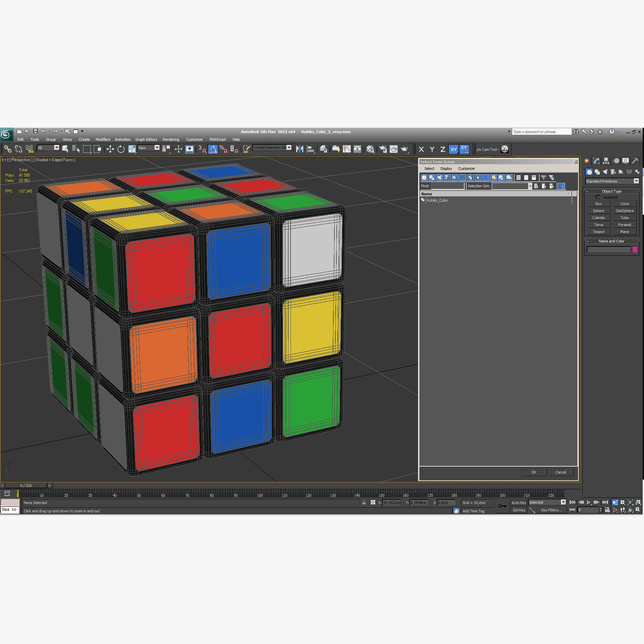
Task: Click the 3ds Max application logo button
Action: [6, 134]
